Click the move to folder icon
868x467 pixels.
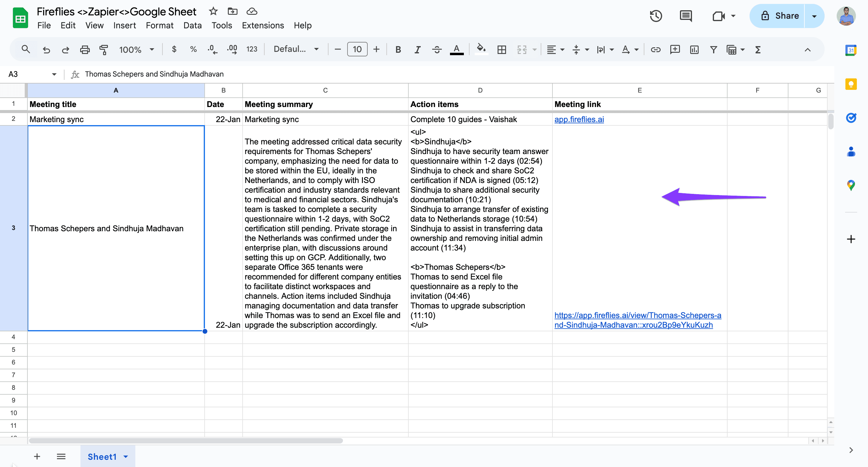click(x=232, y=11)
